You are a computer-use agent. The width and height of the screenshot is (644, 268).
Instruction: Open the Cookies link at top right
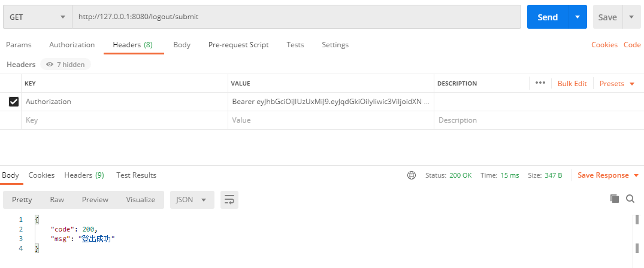[604, 45]
